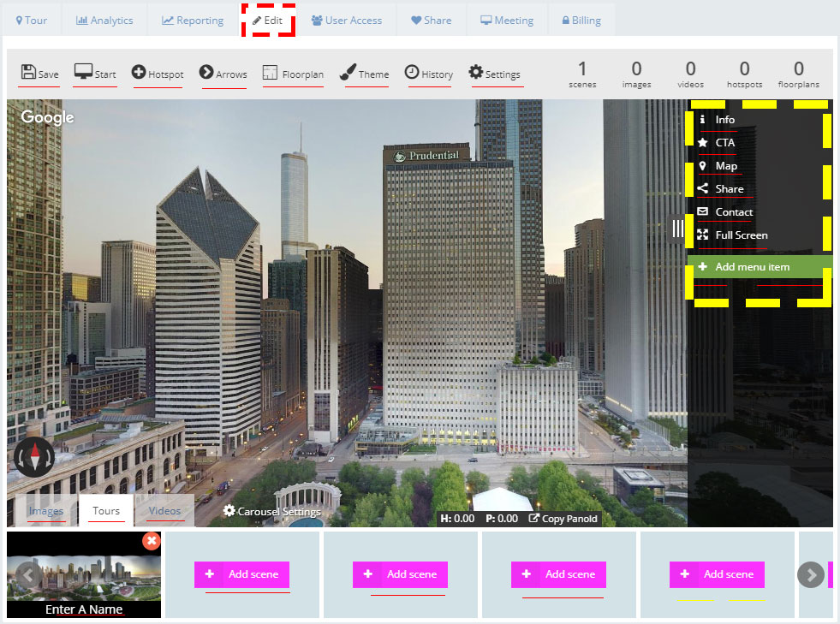Image resolution: width=840 pixels, height=624 pixels.
Task: Click Copy PanoId link
Action: 563,519
